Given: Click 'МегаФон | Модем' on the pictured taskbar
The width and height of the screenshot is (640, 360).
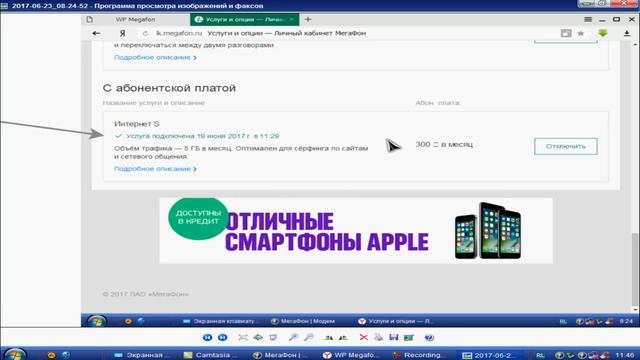Looking at the screenshot, I should coord(302,321).
